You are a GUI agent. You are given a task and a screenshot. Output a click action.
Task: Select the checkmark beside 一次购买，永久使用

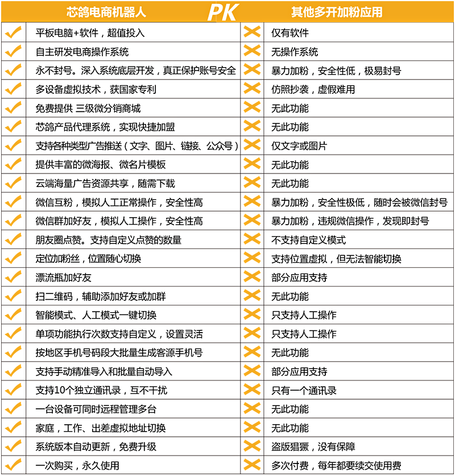pyautogui.click(x=13, y=465)
